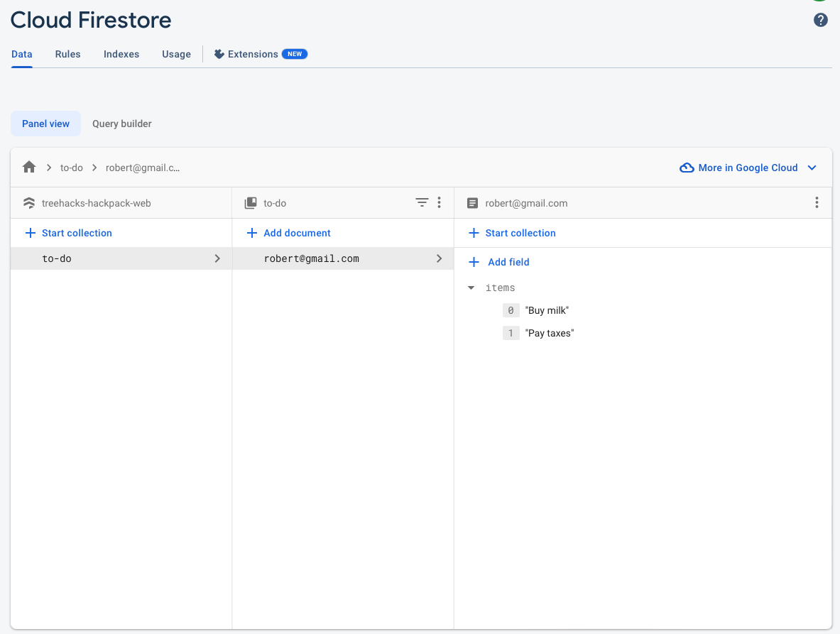Image resolution: width=840 pixels, height=634 pixels.
Task: Select Panel view
Action: coord(45,124)
